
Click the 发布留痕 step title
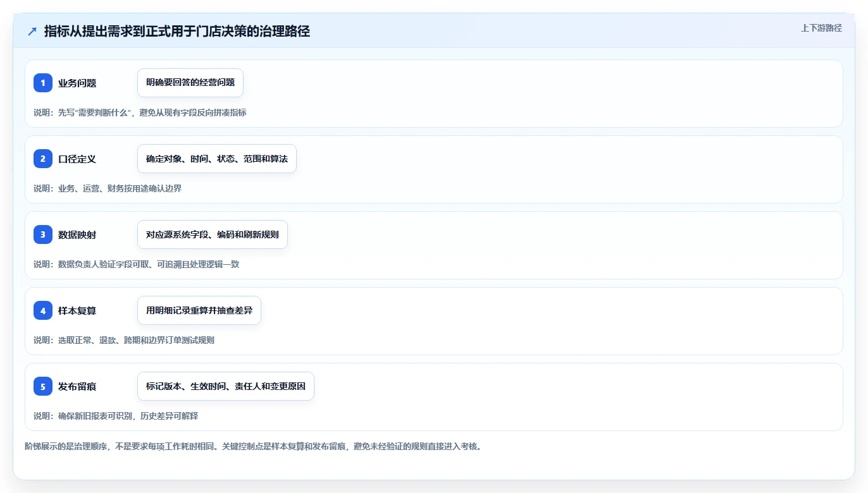click(77, 386)
